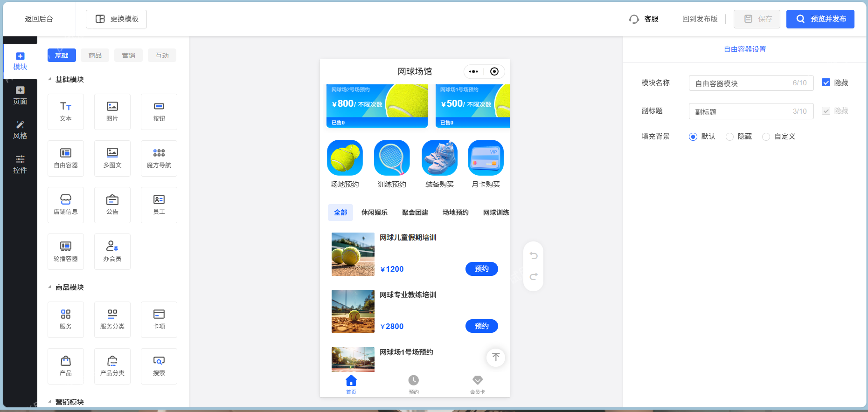Tap the 装备购买 shoe icon
This screenshot has height=412, width=868.
point(439,158)
